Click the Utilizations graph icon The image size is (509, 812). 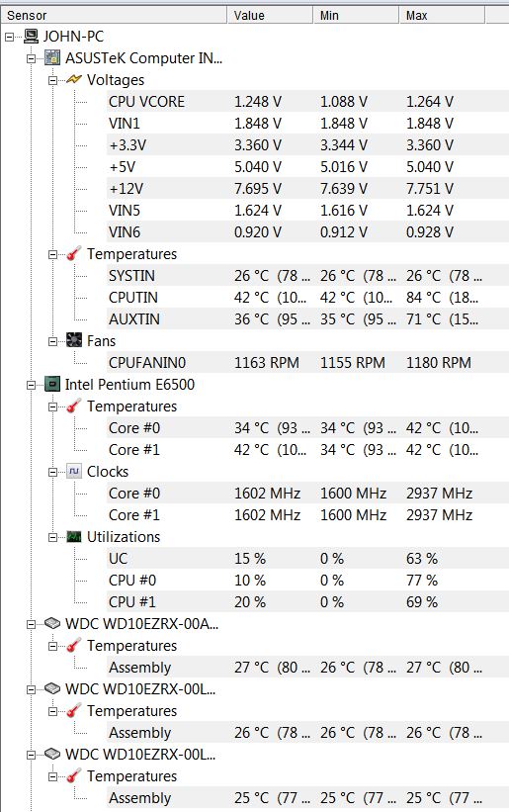[x=74, y=536]
